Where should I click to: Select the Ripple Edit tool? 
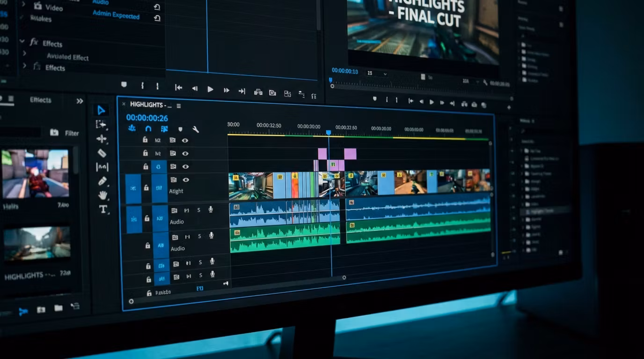point(102,139)
